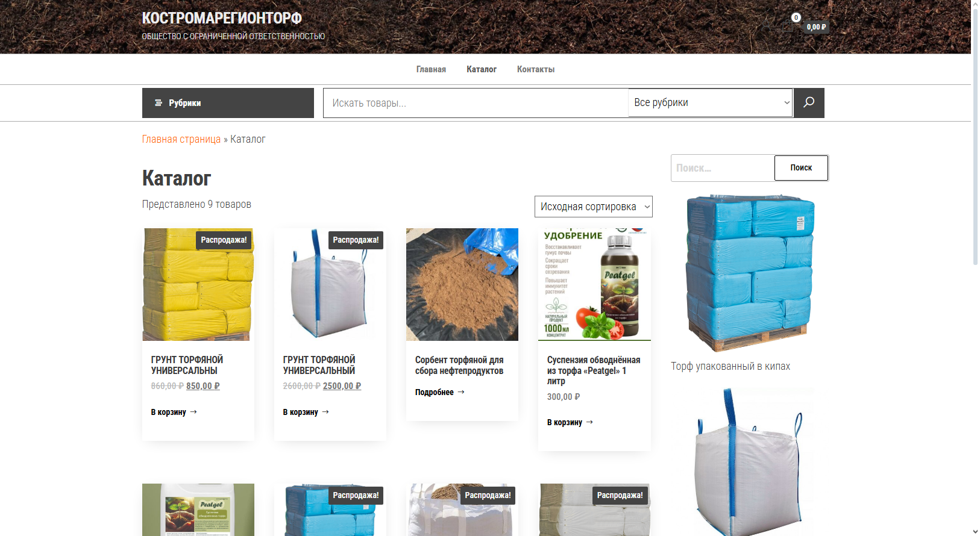Open the Главная menu item
Screen dimensions: 980x536
(x=431, y=69)
